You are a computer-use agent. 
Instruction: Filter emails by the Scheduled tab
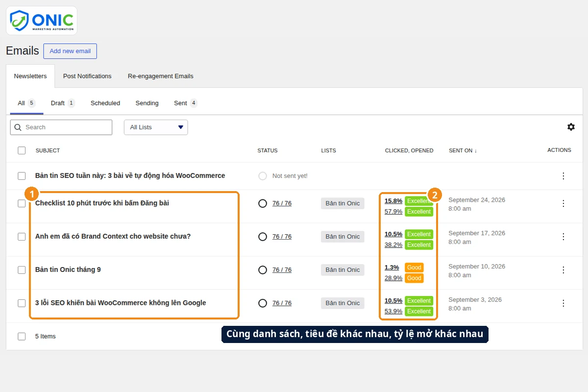[x=105, y=103]
